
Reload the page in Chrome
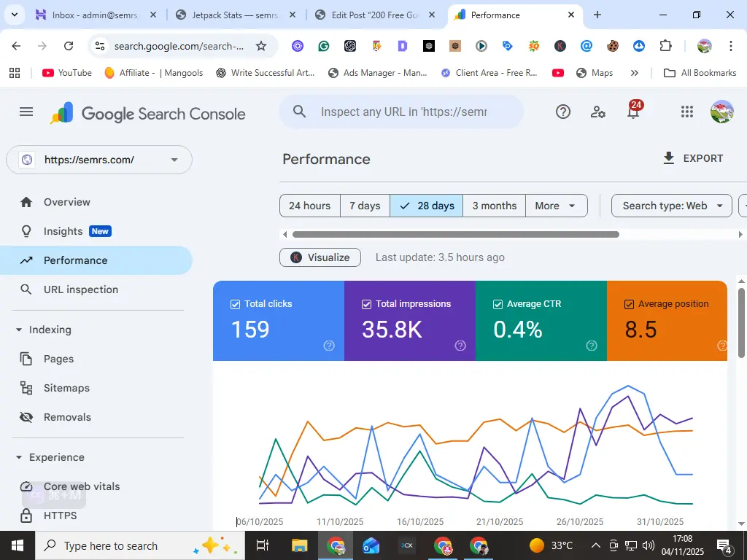69,46
